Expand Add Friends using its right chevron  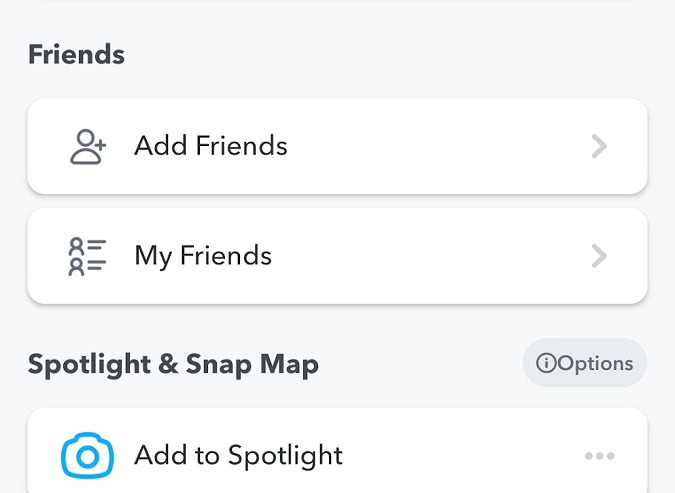599,146
